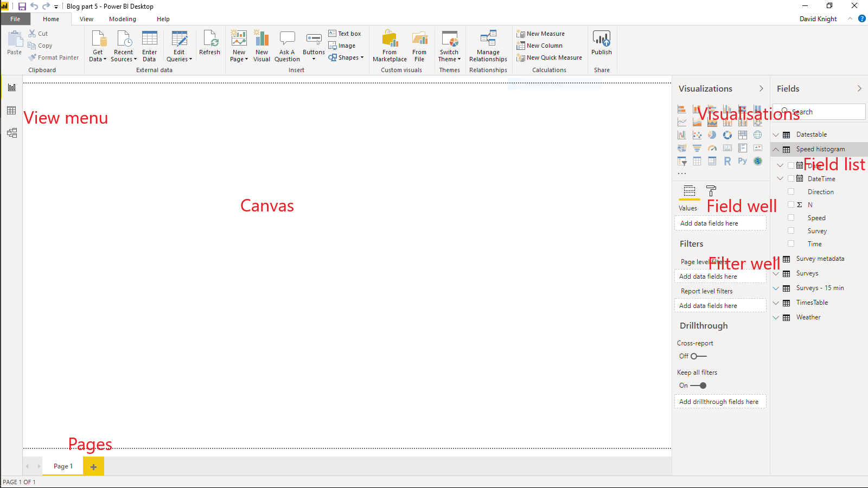
Task: Open more visuals ellipsis menu
Action: click(682, 174)
